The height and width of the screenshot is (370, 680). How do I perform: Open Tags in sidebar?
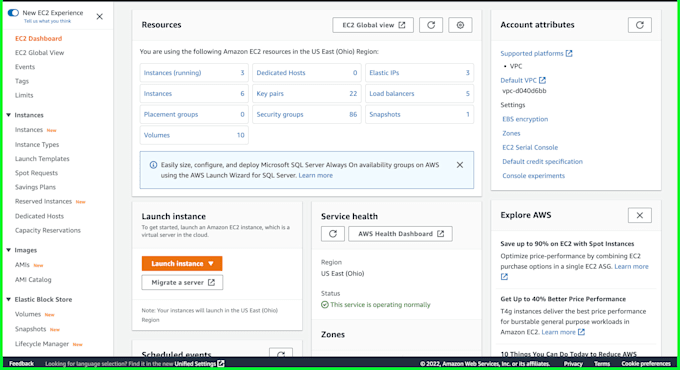coord(22,81)
